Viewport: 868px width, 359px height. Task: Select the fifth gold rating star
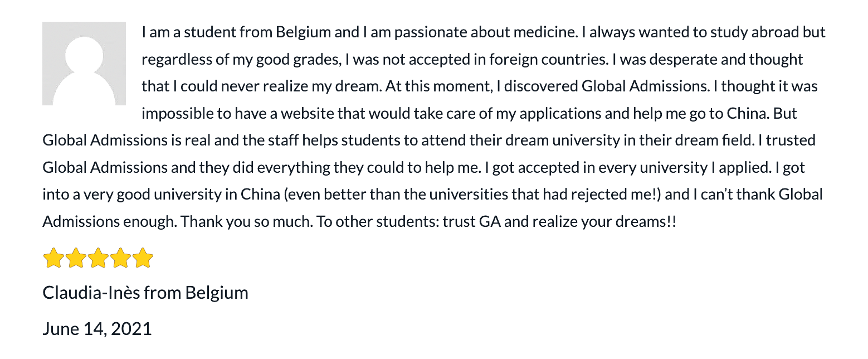pyautogui.click(x=143, y=259)
